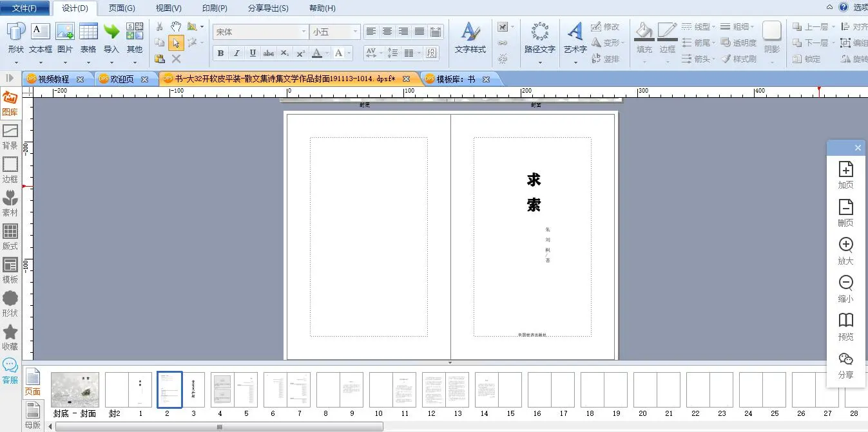Screen dimensions: 868x432
Task: Open the 页面(G) ribbon tab
Action: tap(122, 8)
